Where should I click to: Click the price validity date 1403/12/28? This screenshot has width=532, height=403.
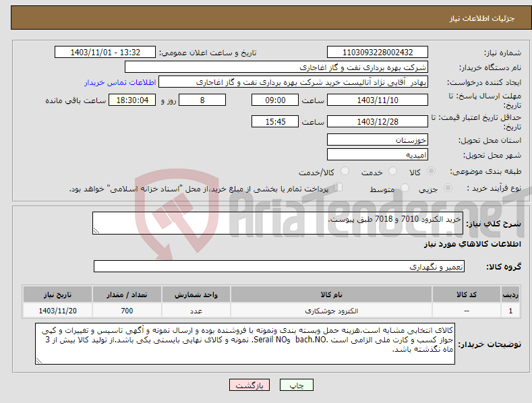[x=378, y=121]
